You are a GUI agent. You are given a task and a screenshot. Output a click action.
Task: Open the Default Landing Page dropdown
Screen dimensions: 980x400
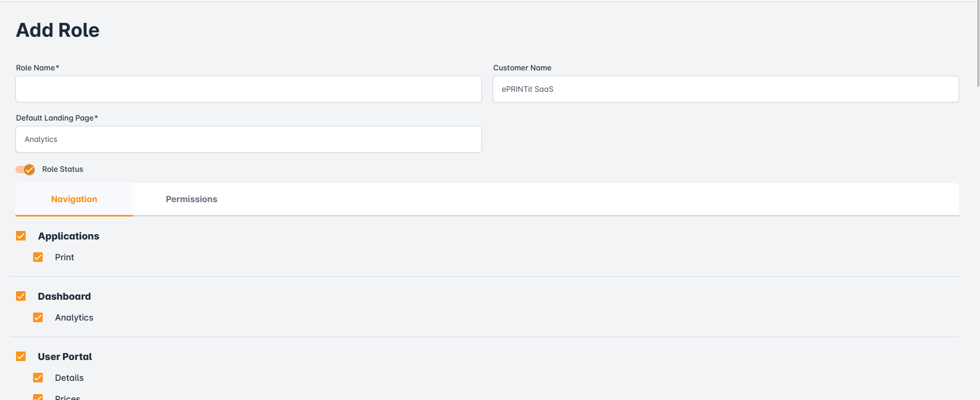pyautogui.click(x=248, y=139)
